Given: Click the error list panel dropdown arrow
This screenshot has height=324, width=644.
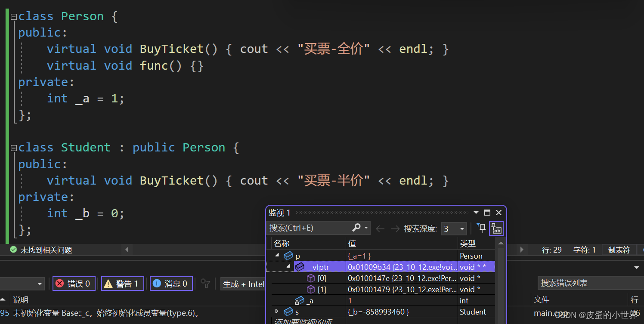Looking at the screenshot, I should pos(637,268).
